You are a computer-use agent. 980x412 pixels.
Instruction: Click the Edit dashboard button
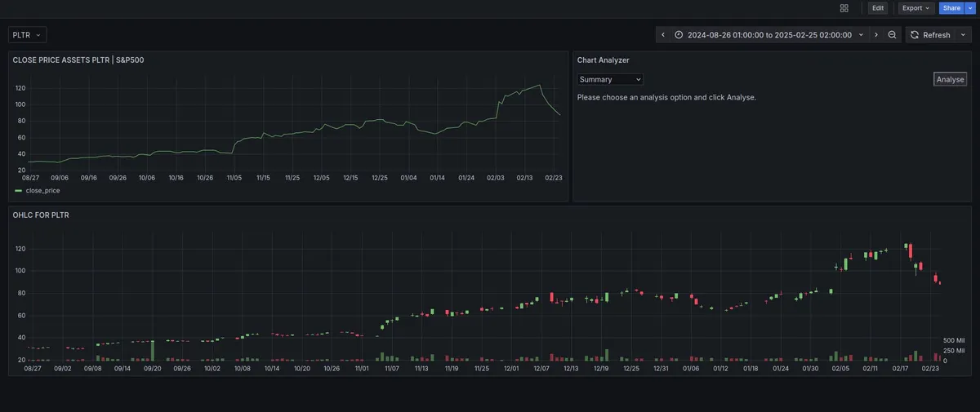tap(878, 8)
